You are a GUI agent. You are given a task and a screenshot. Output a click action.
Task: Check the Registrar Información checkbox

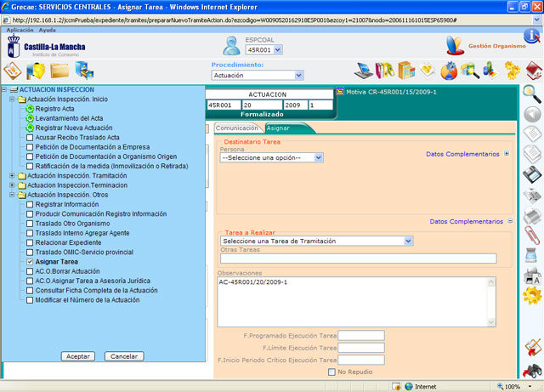(x=30, y=204)
